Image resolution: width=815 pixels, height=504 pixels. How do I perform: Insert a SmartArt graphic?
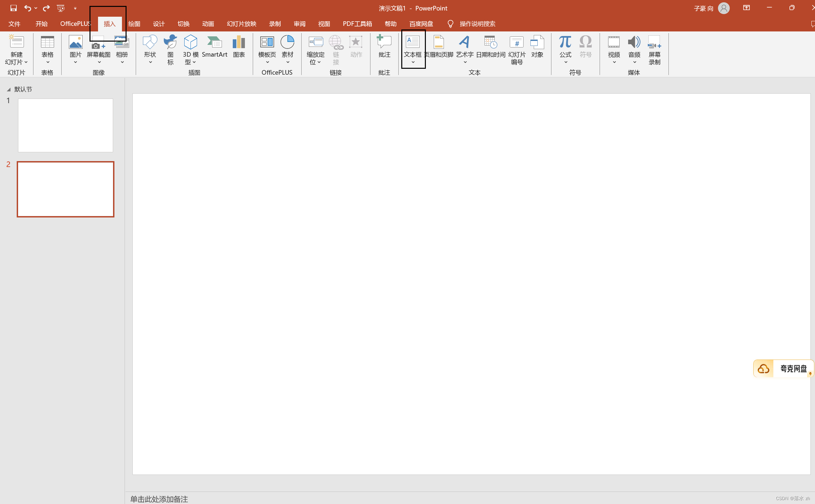(214, 47)
